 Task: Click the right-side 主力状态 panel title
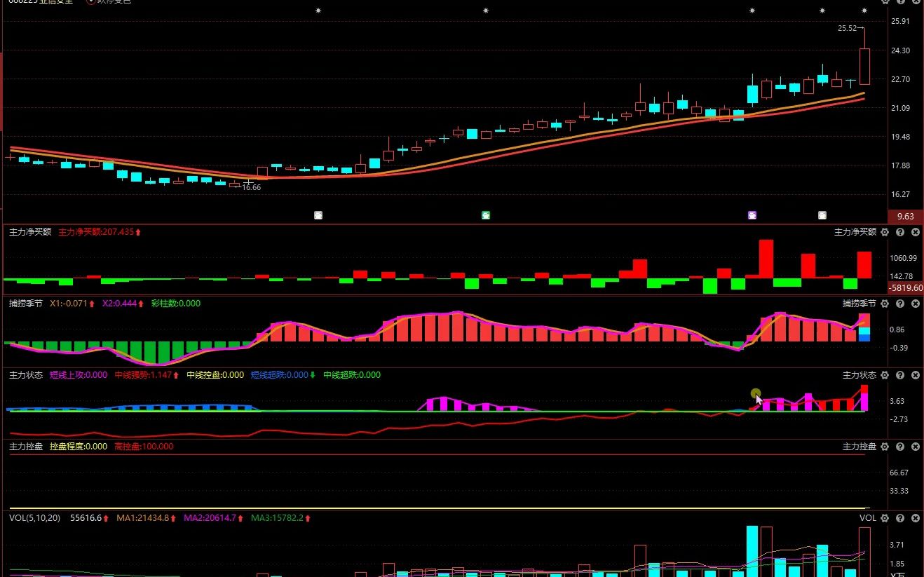coord(860,375)
